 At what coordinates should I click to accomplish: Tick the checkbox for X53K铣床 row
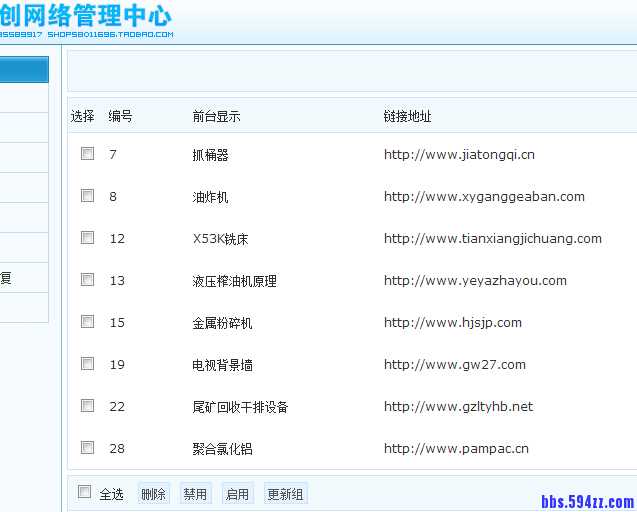click(88, 238)
